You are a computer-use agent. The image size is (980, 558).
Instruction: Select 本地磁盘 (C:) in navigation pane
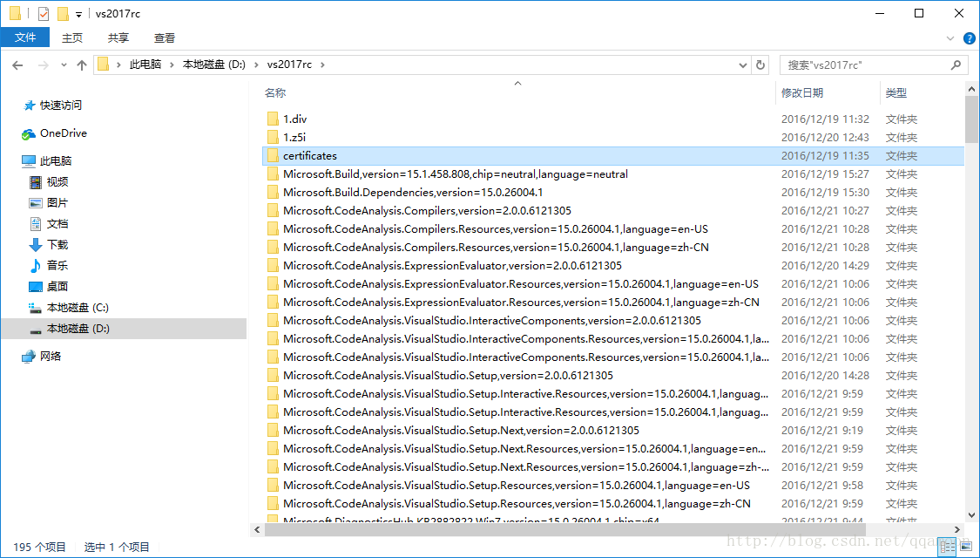pyautogui.click(x=78, y=308)
